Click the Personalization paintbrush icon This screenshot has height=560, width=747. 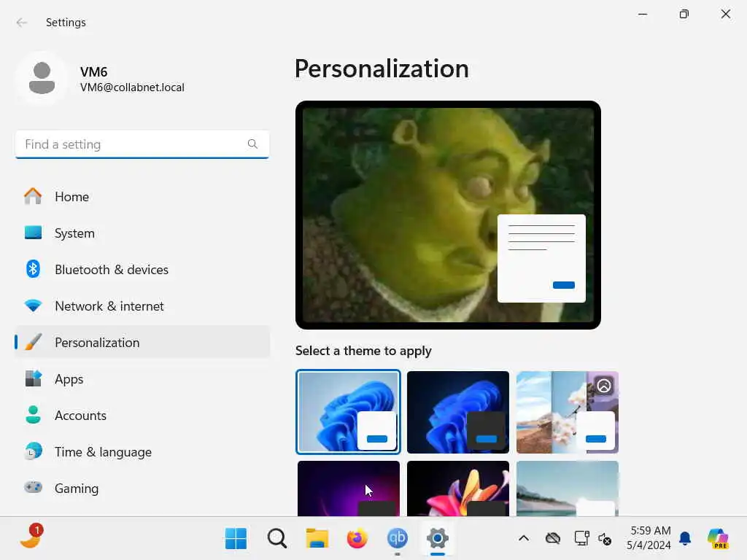click(x=33, y=342)
